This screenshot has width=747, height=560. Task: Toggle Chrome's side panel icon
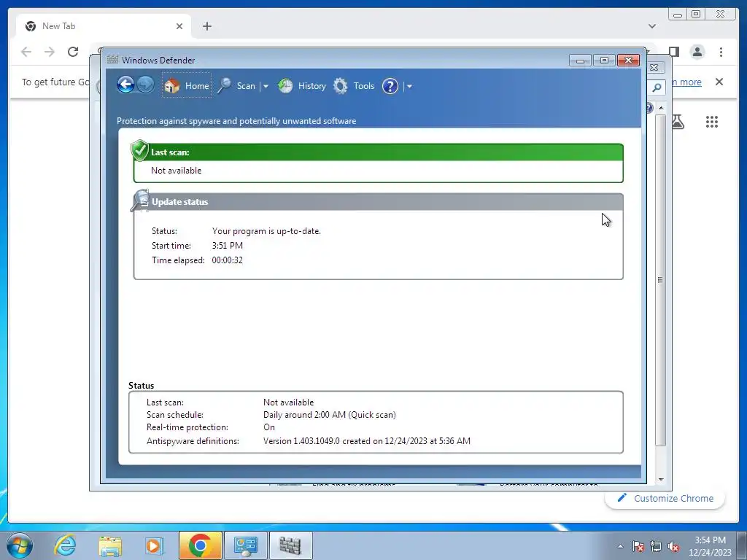pos(673,52)
